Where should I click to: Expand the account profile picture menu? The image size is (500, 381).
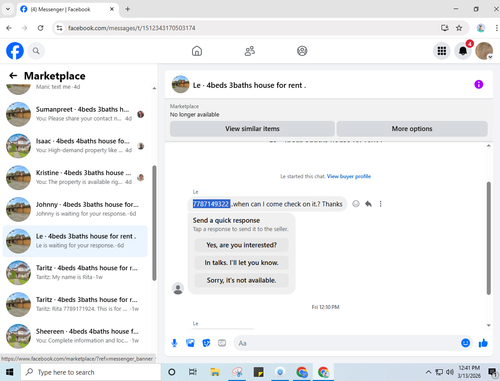484,51
